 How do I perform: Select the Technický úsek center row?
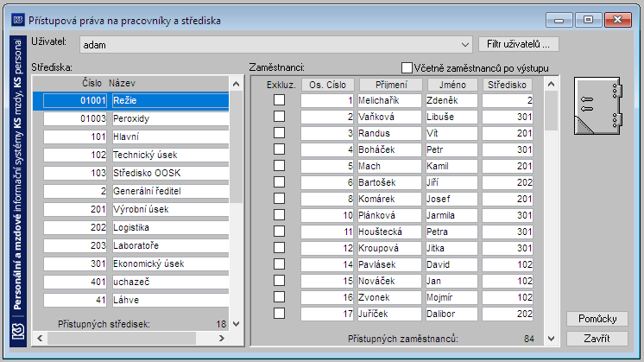click(x=136, y=155)
